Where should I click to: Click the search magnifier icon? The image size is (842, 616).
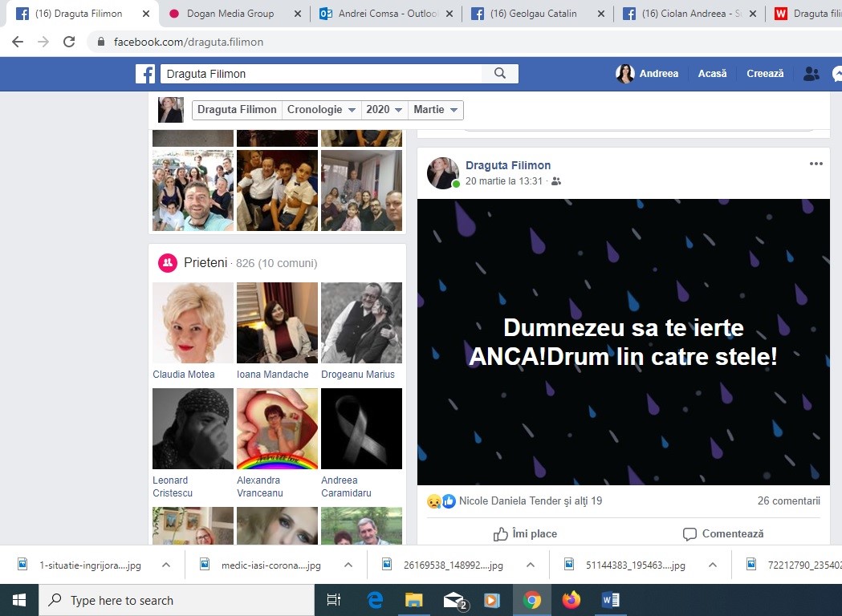click(x=500, y=74)
